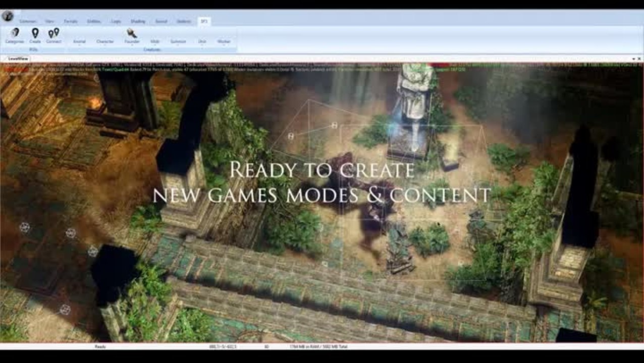Image resolution: width=644 pixels, height=363 pixels.
Task: Switch to the Sound ribbon tab
Action: 161,22
